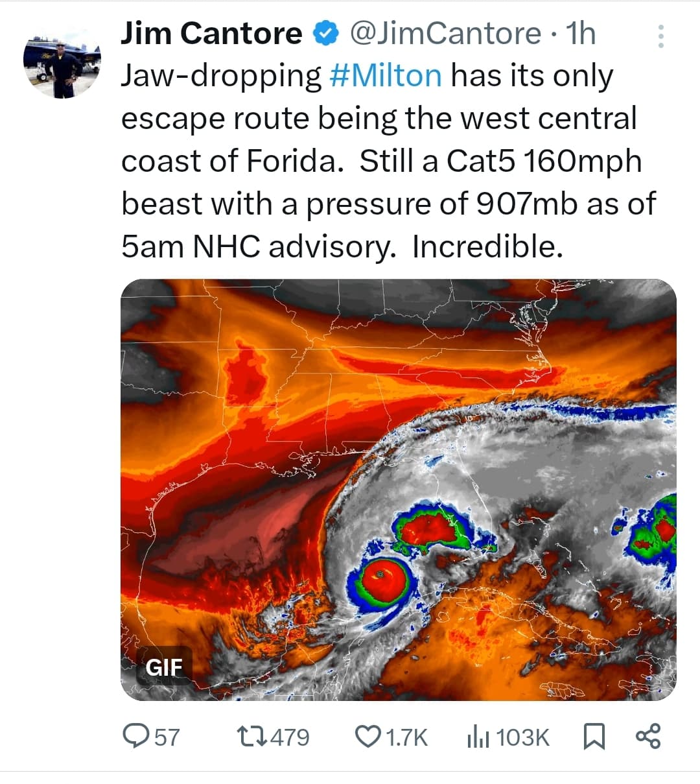Click the 479 reposts count
Image resolution: width=700 pixels, height=784 pixels.
[290, 737]
